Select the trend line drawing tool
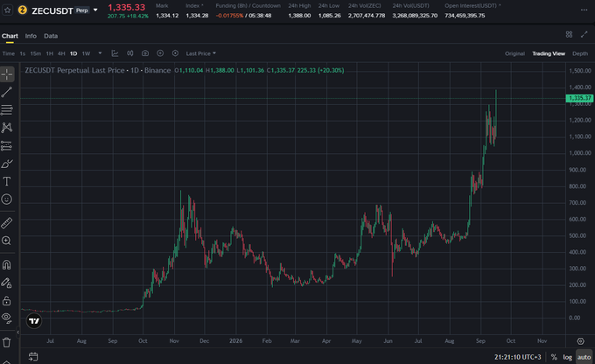This screenshot has width=595, height=364. pos(7,92)
